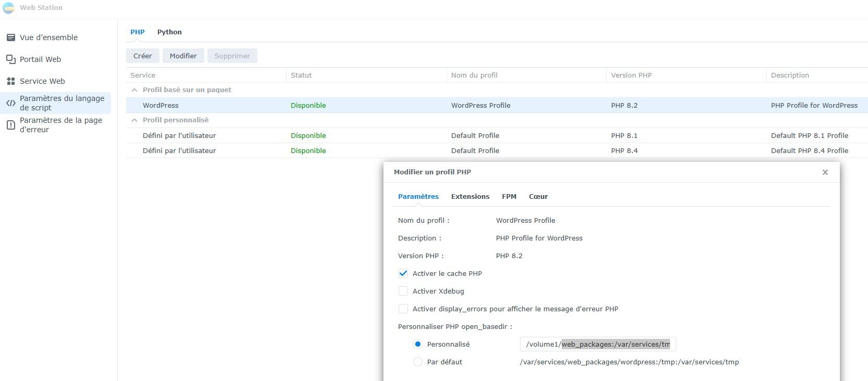Collapse the Profil personnalisé group
The width and height of the screenshot is (868, 381).
pyautogui.click(x=134, y=120)
